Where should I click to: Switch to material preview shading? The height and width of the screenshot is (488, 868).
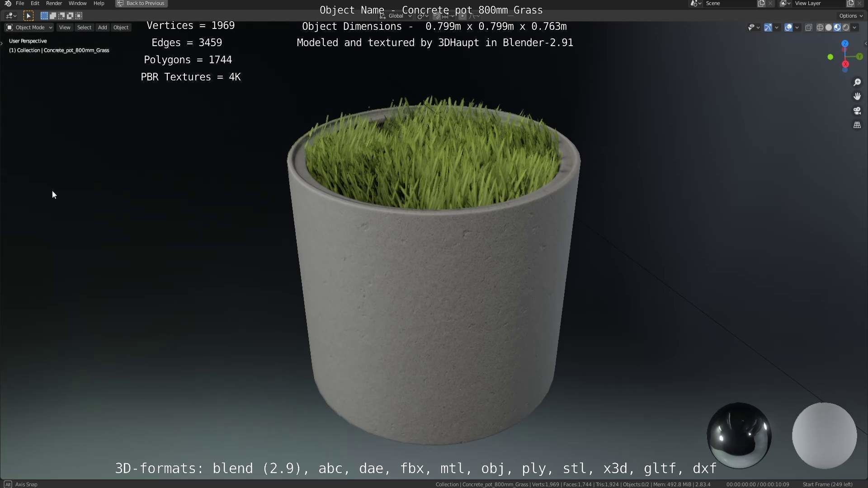(x=837, y=28)
